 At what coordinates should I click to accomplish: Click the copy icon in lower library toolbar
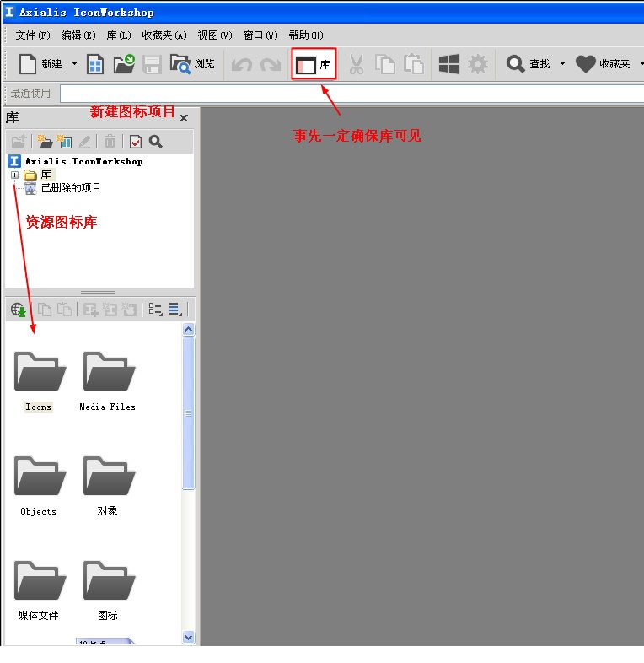pyautogui.click(x=45, y=310)
